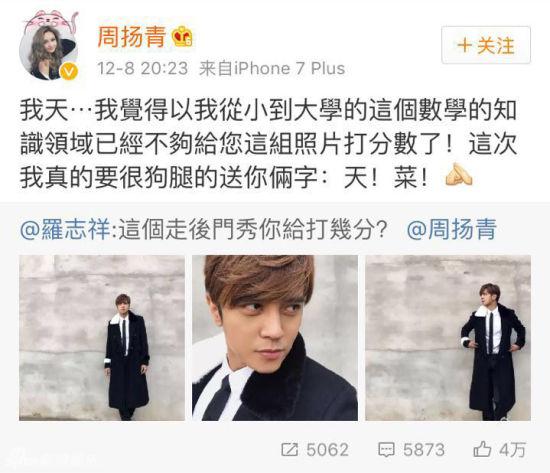This screenshot has width=550, height=473.
Task: Tap the @周扬青 mention in repost
Action: (452, 229)
